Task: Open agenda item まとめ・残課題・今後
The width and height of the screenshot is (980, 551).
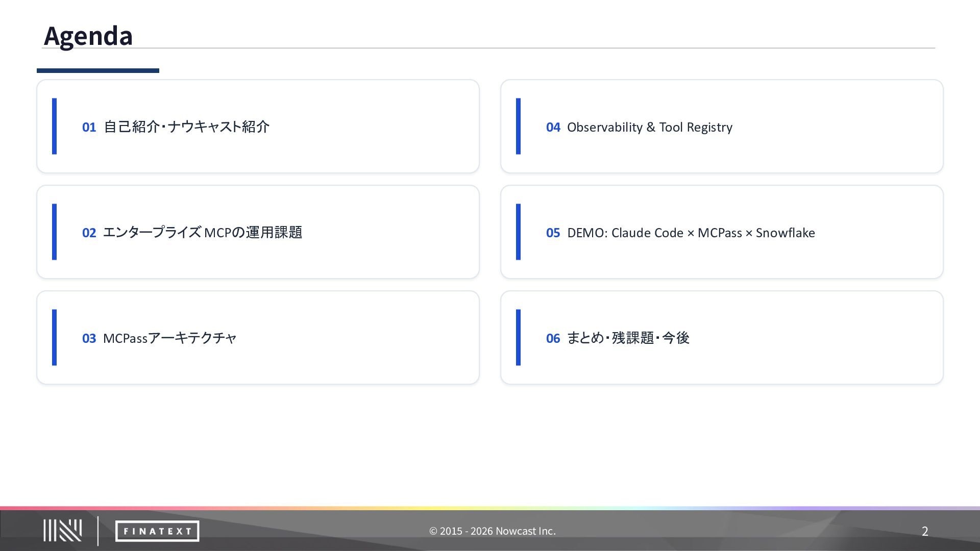Action: [x=628, y=338]
